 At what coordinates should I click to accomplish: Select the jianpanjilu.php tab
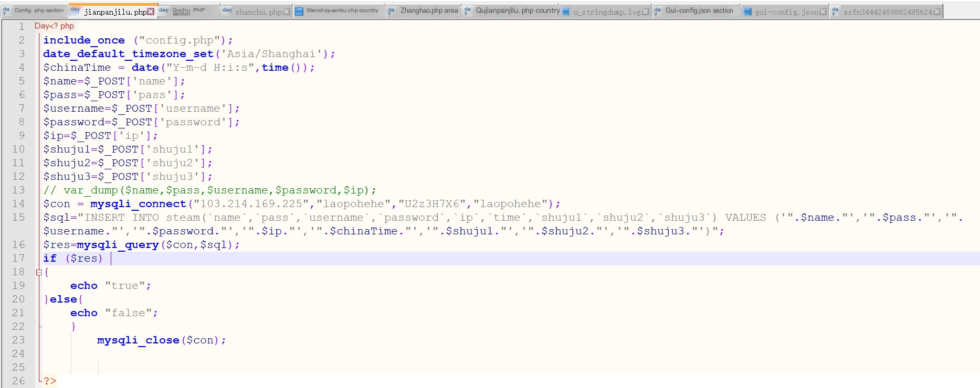113,11
